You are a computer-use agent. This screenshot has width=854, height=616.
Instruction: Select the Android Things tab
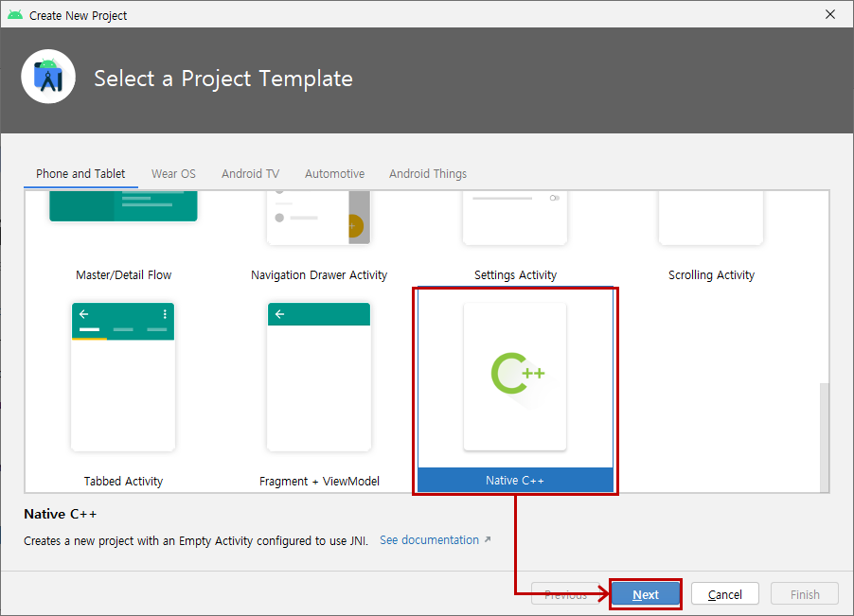(428, 173)
